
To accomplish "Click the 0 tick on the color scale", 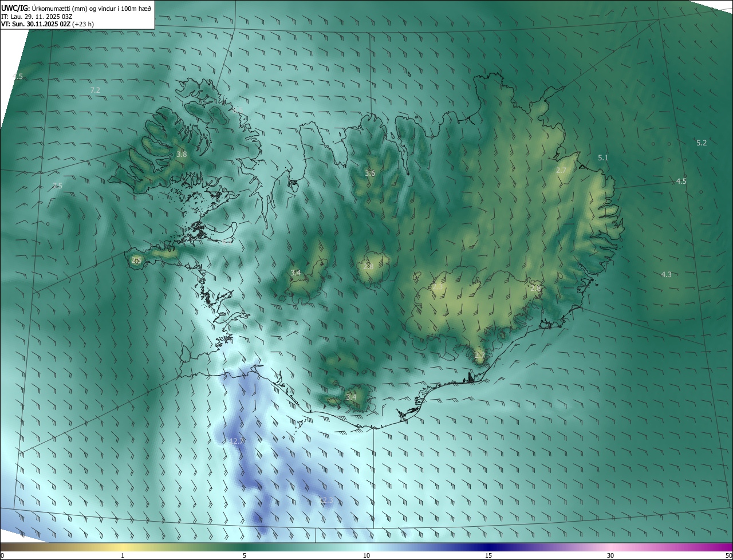I will pyautogui.click(x=2, y=555).
